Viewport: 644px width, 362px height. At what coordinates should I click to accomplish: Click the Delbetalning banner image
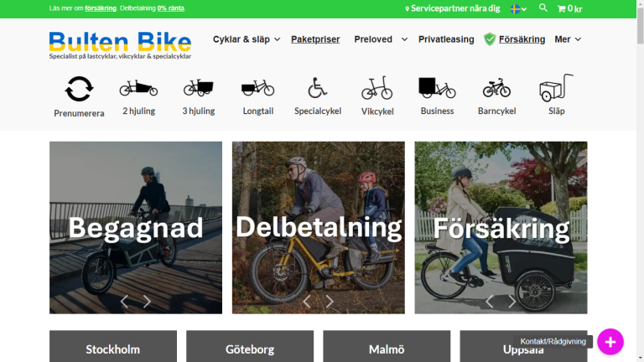pyautogui.click(x=319, y=228)
